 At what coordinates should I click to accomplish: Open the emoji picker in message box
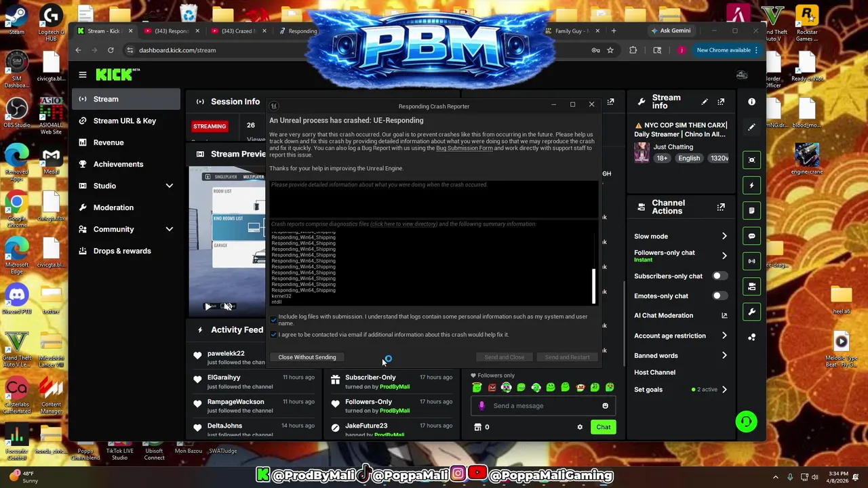tap(605, 405)
